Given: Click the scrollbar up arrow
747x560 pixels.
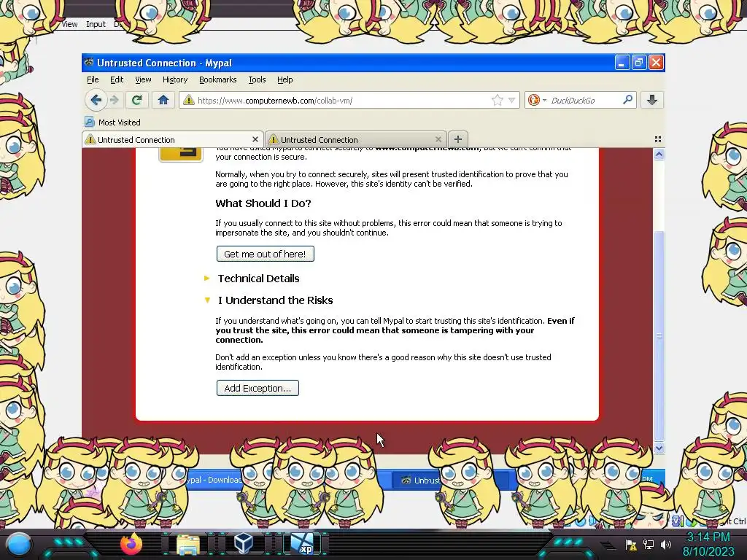Looking at the screenshot, I should 659,154.
